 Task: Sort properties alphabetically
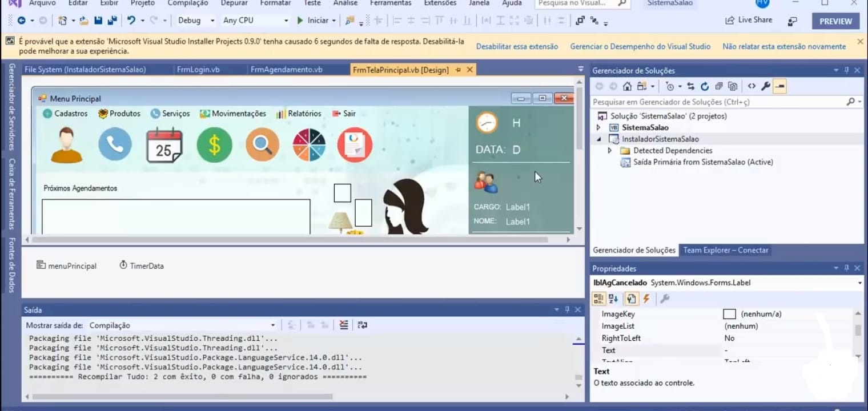[x=613, y=299]
